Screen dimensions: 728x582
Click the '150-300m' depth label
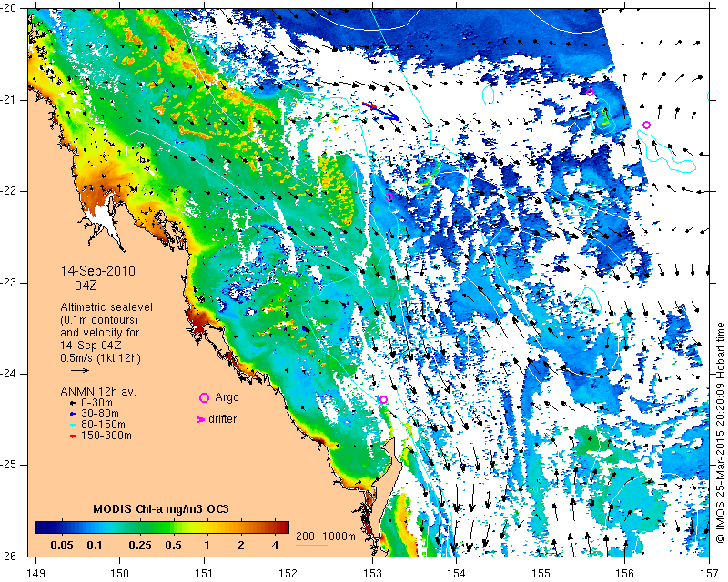click(x=106, y=436)
